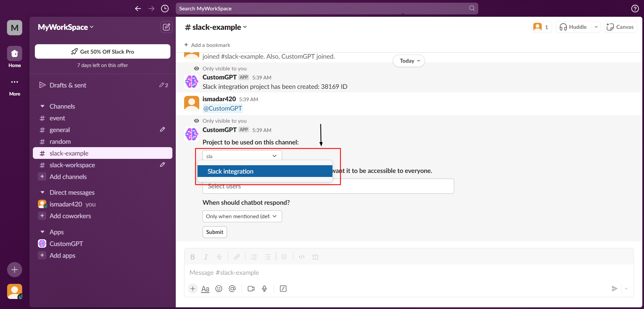The height and width of the screenshot is (309, 644).
Task: Click the @CustomGPT mention
Action: point(223,108)
